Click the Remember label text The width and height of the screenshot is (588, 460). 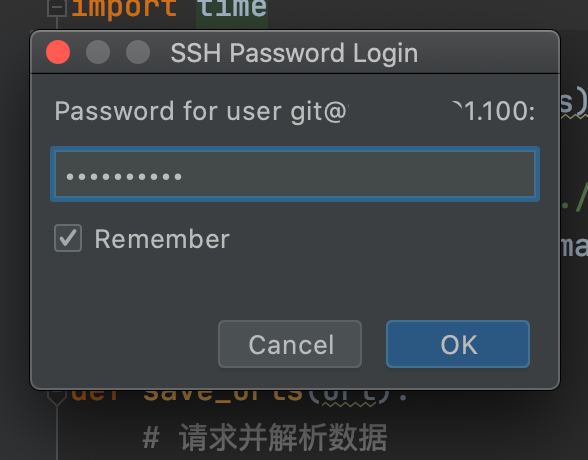click(x=162, y=239)
